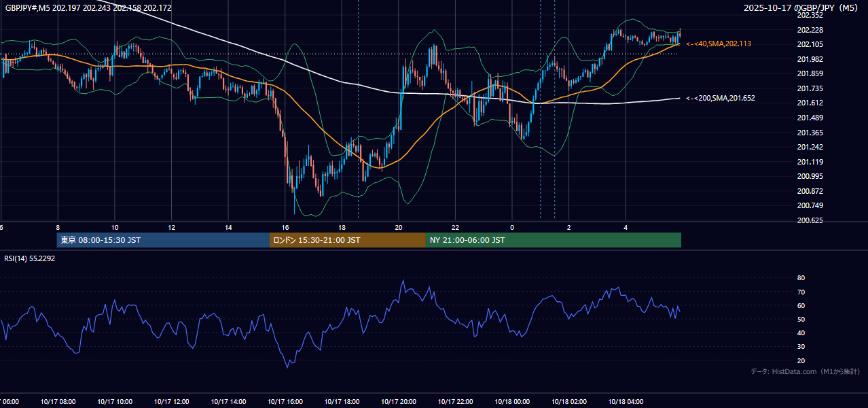Click price scale value 201.242
The height and width of the screenshot is (408, 868).
[810, 147]
